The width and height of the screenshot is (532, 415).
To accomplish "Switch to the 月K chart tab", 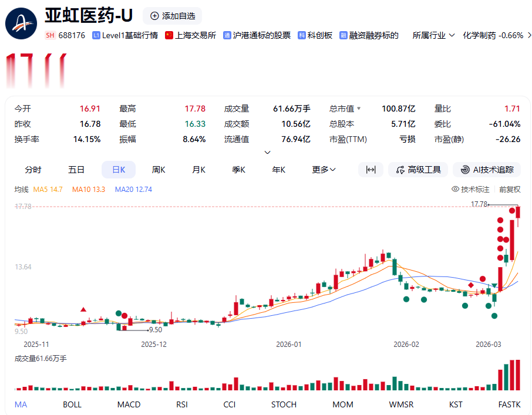I will 198,170.
